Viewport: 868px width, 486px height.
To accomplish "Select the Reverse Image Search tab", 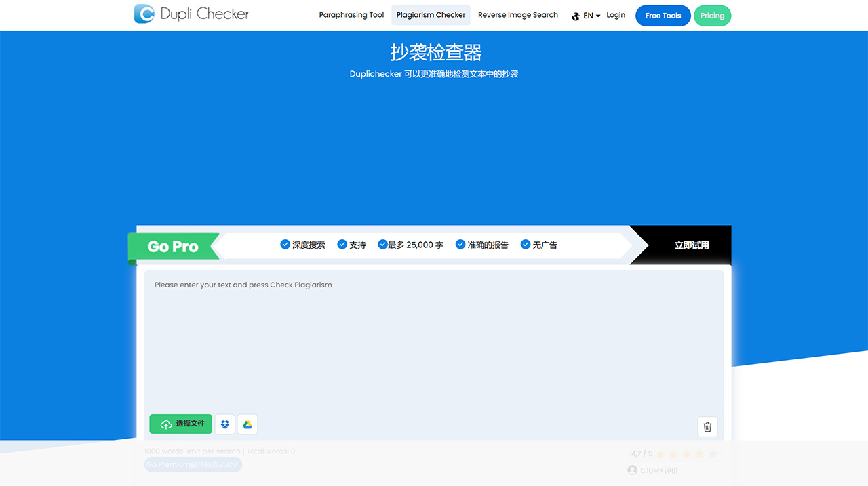I will (517, 14).
